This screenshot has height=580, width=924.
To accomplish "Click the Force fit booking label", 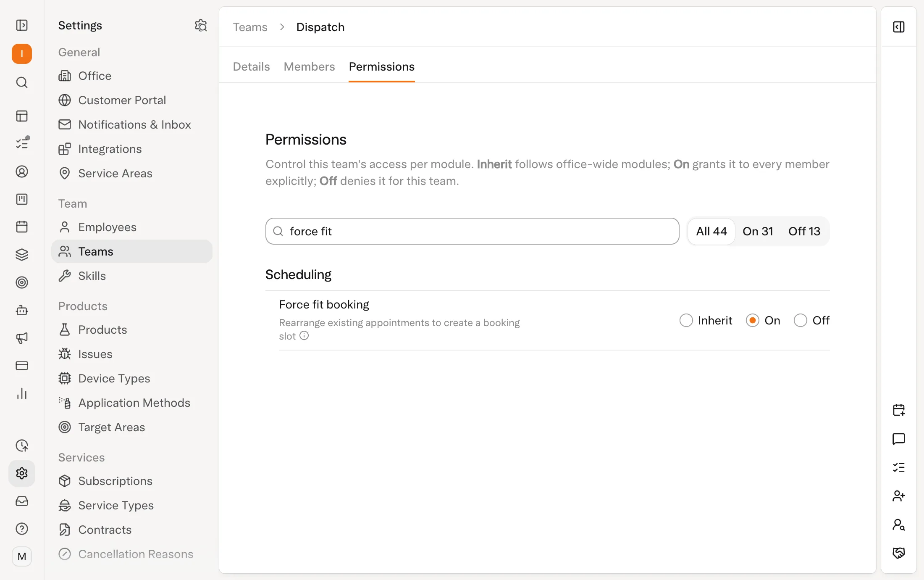I will point(324,304).
